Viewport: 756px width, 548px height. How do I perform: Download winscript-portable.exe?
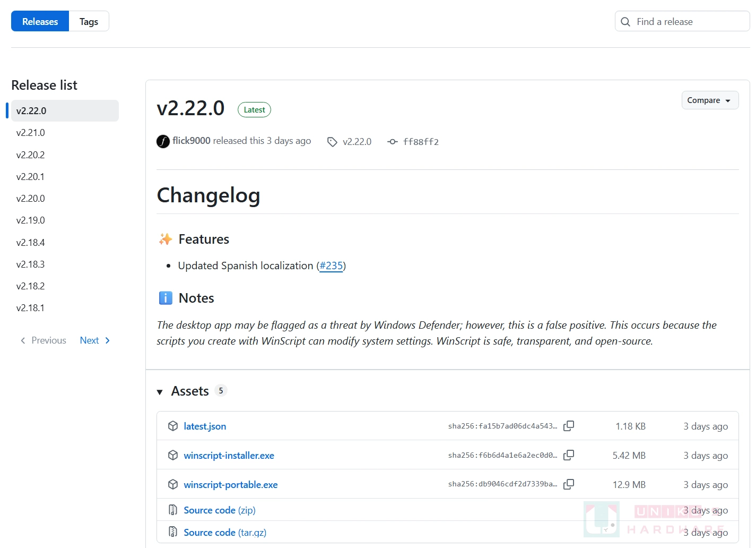[231, 484]
